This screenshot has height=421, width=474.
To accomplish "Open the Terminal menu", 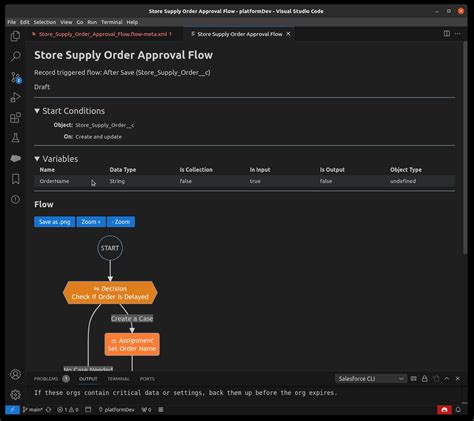I will click(x=112, y=22).
